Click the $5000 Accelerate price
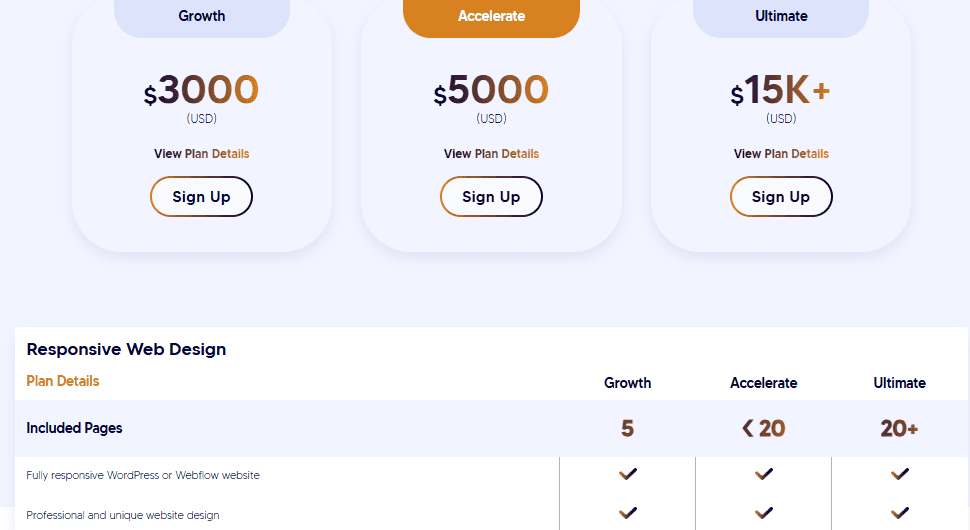The width and height of the screenshot is (970, 530). pyautogui.click(x=491, y=91)
